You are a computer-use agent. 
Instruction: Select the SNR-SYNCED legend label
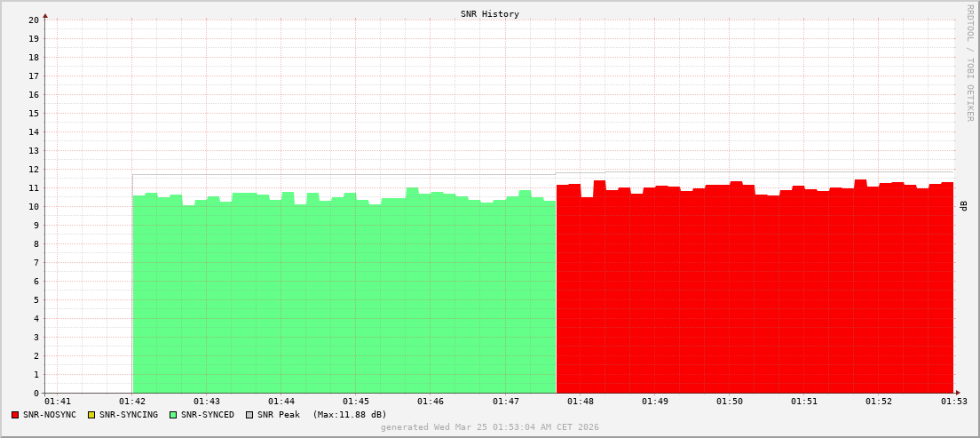coord(207,415)
